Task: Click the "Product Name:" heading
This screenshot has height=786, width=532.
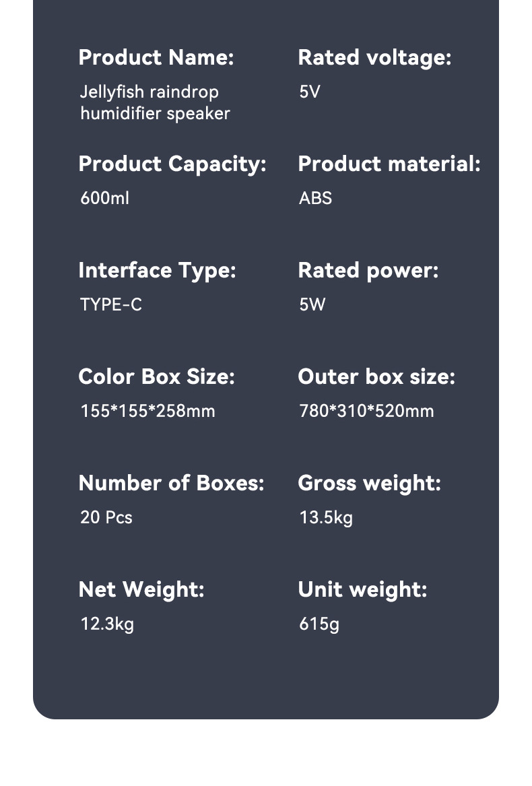Action: pyautogui.click(x=156, y=57)
